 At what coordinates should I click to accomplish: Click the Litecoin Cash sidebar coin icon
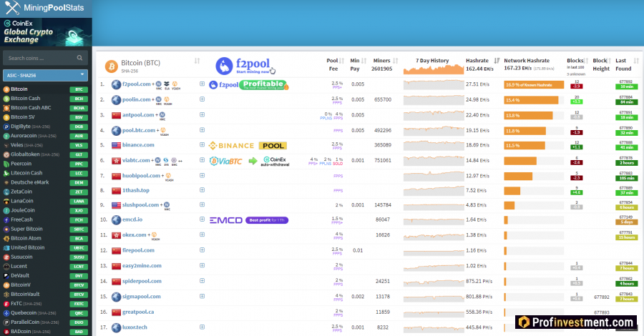click(6, 173)
